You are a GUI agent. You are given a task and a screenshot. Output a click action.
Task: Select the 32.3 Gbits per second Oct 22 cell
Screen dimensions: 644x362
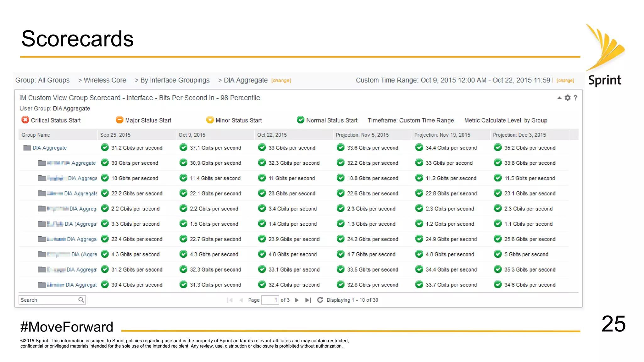coord(294,163)
